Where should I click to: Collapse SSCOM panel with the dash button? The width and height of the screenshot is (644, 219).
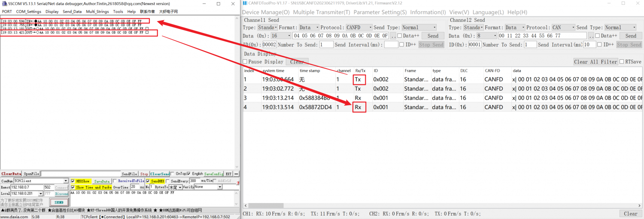[236, 174]
